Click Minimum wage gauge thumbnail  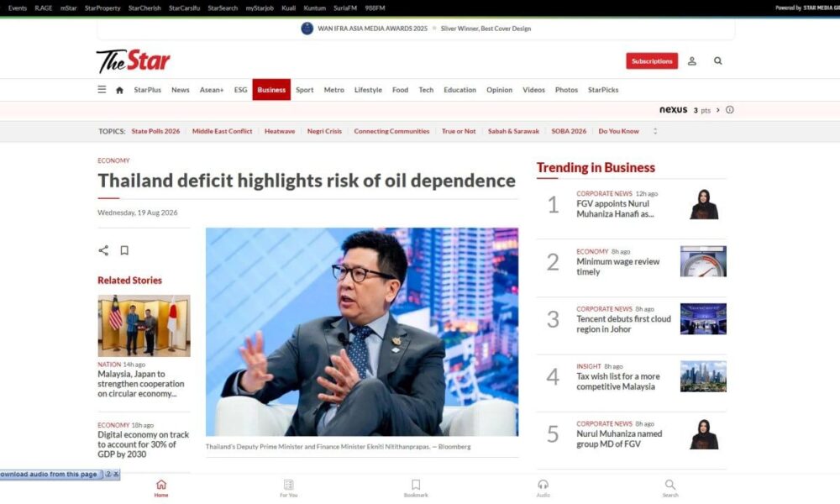point(703,261)
